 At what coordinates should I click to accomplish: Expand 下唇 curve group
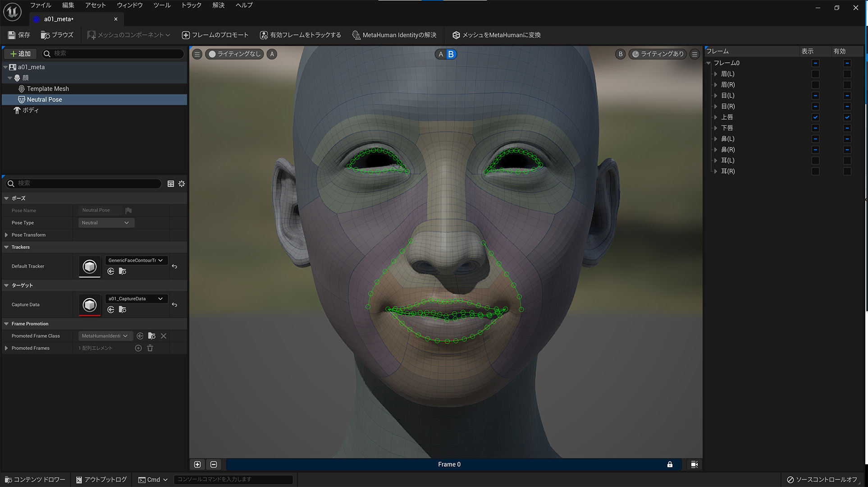(x=716, y=128)
